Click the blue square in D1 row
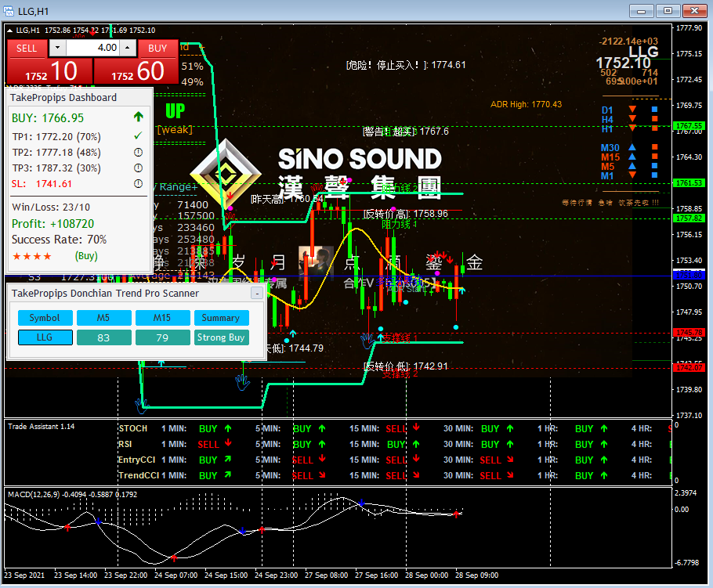The height and width of the screenshot is (588, 713). coord(655,110)
